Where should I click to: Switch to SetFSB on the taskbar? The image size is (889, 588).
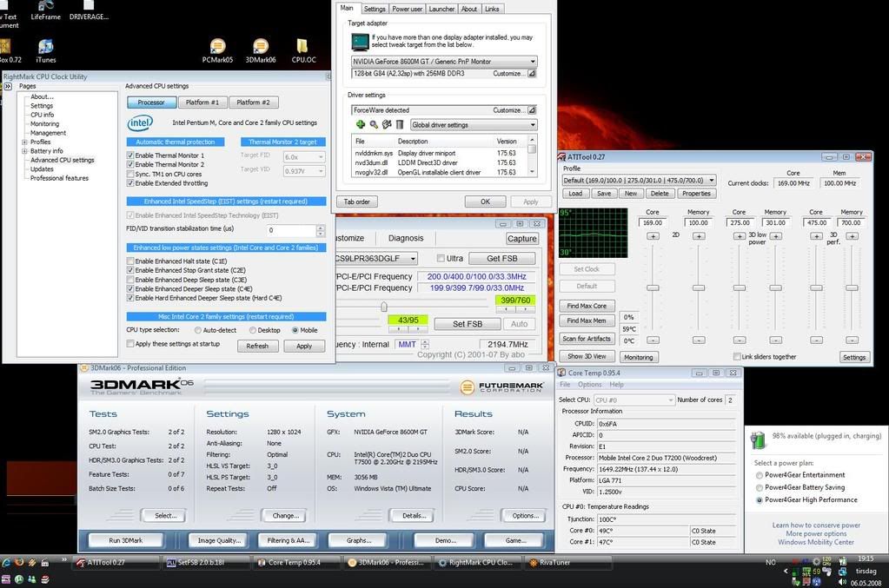pos(206,563)
